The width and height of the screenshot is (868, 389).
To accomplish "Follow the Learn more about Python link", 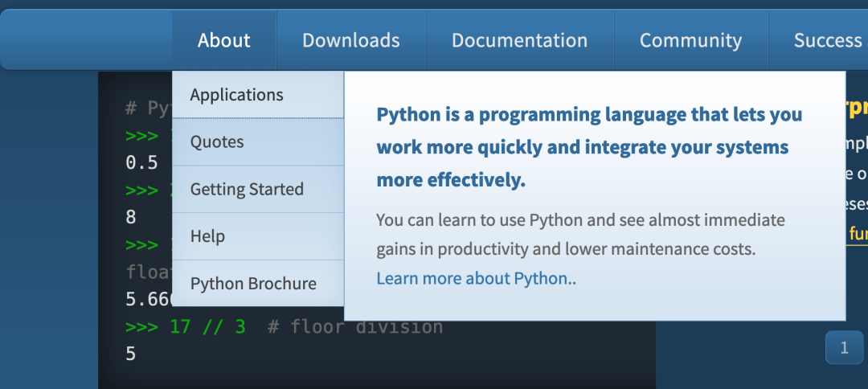I will (x=474, y=278).
